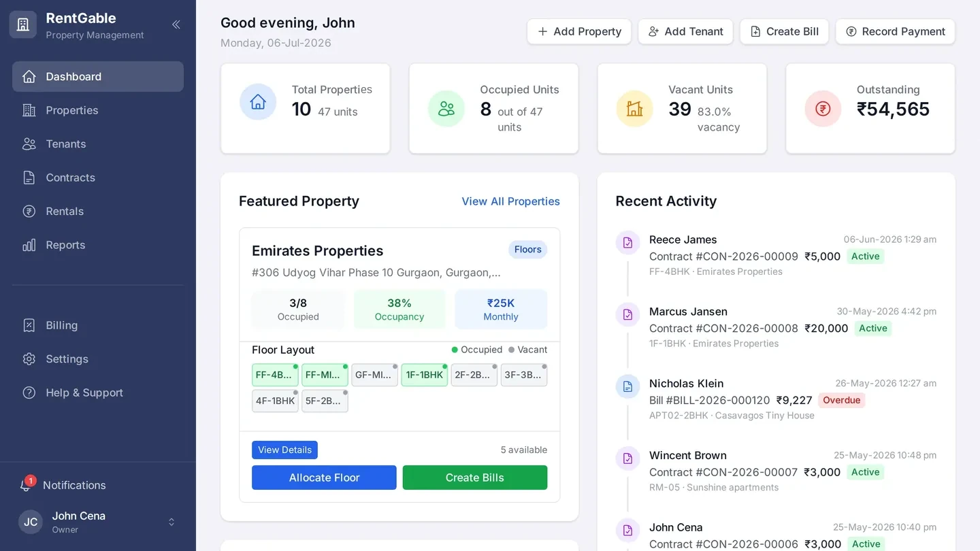Click the JC user avatar

[31, 522]
